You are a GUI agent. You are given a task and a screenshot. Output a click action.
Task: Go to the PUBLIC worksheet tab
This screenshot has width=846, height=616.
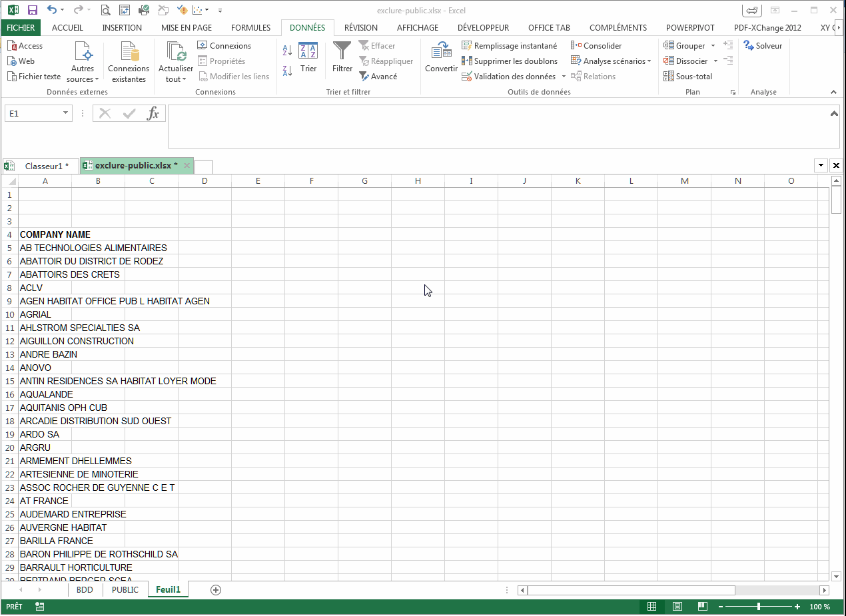coord(125,590)
